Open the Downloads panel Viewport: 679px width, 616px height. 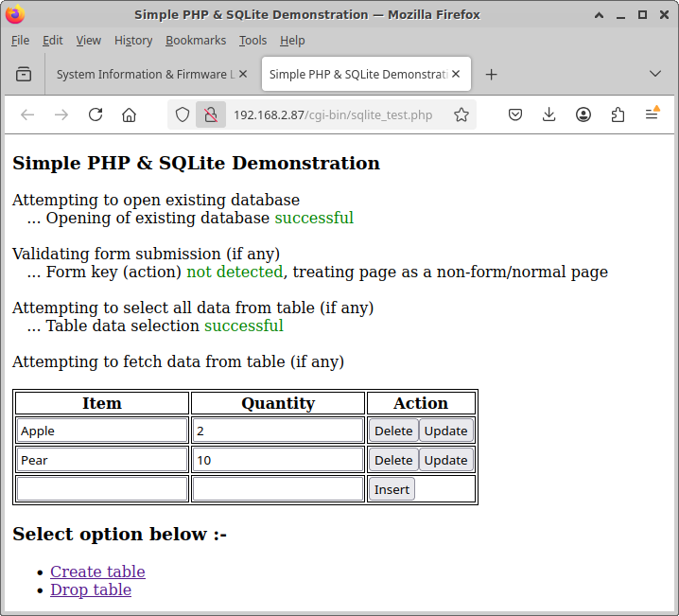coord(549,114)
